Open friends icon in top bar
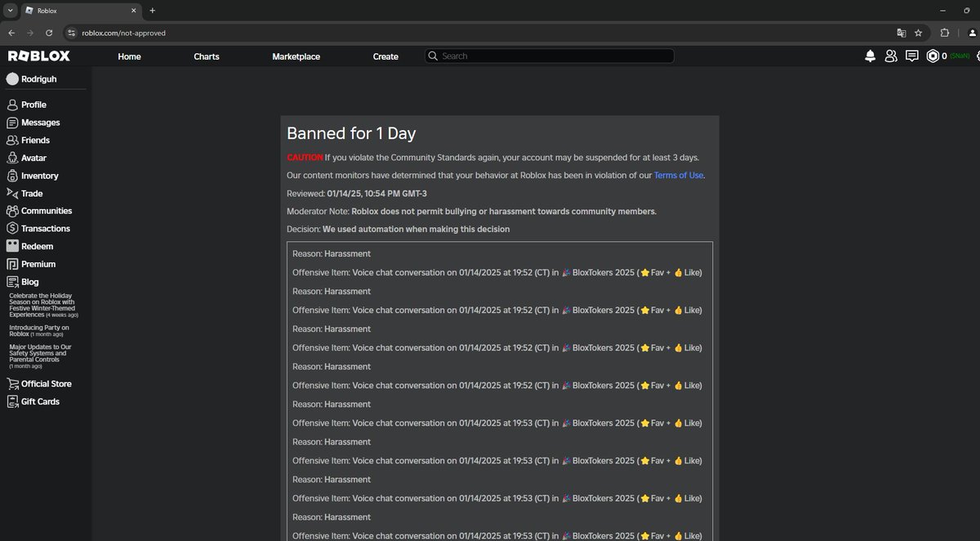 coord(891,56)
